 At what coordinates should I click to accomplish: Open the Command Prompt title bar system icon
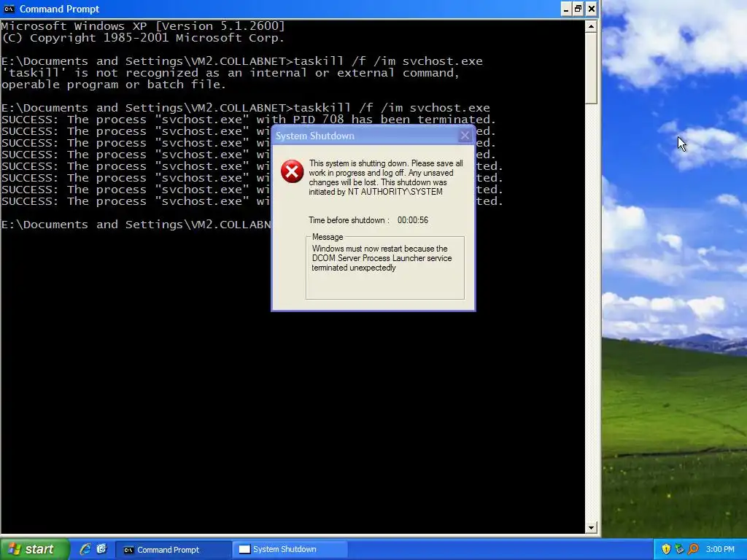(x=9, y=9)
